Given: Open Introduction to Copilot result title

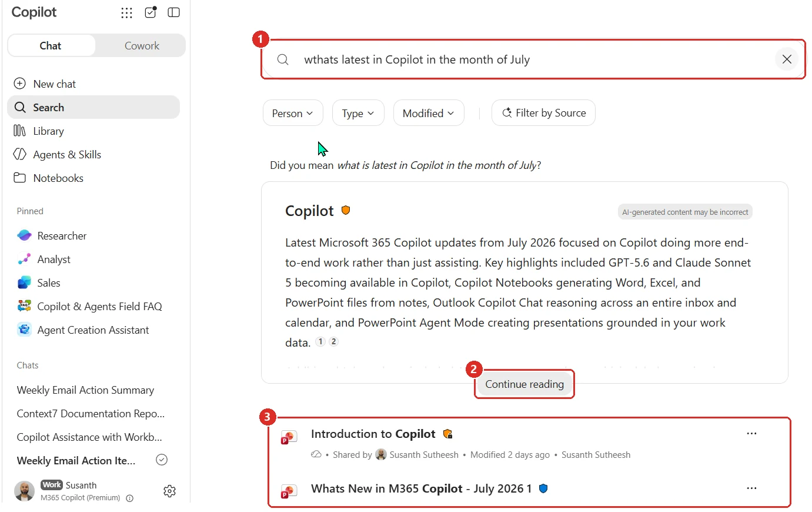Looking at the screenshot, I should [x=373, y=434].
